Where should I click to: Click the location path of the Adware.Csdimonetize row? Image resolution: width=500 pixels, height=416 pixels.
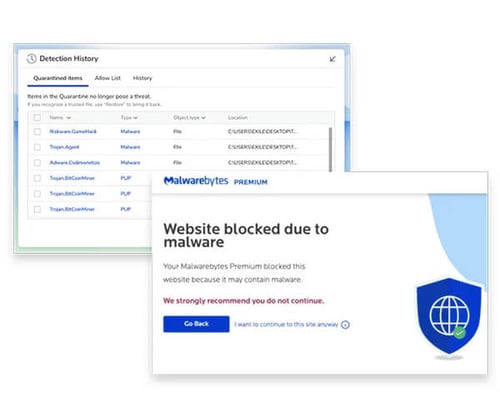pos(262,163)
